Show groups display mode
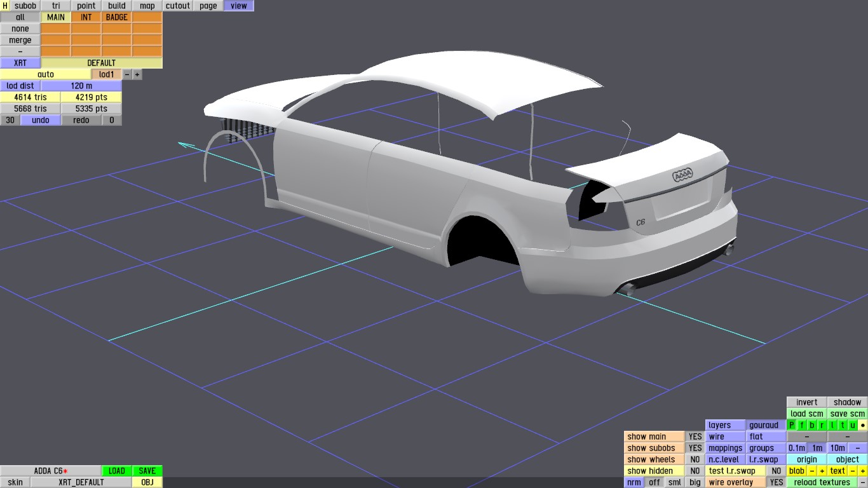 pos(766,448)
